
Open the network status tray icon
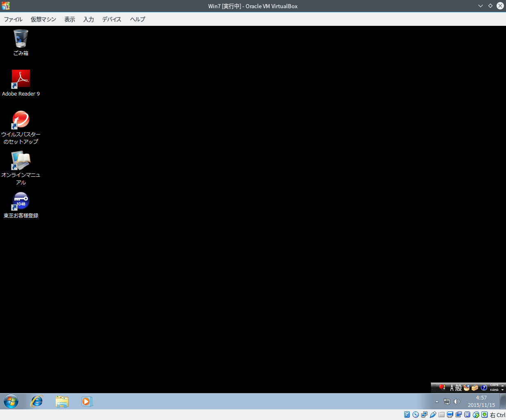(447, 402)
